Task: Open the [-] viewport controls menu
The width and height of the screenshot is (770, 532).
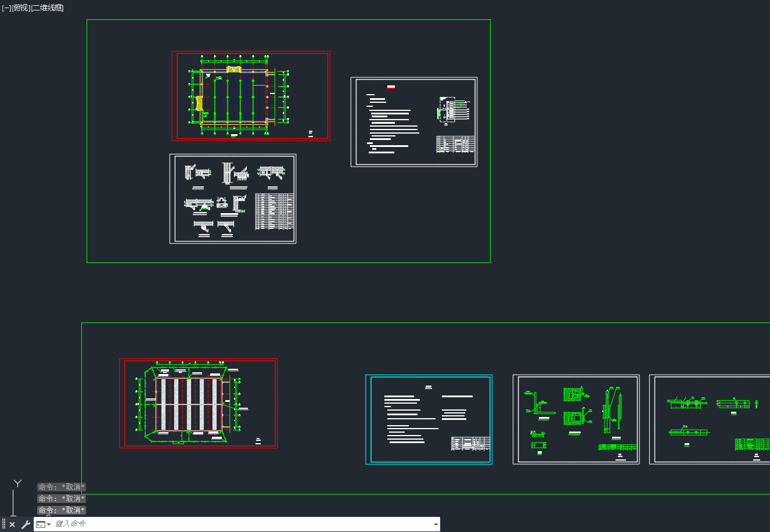Action: [6, 8]
